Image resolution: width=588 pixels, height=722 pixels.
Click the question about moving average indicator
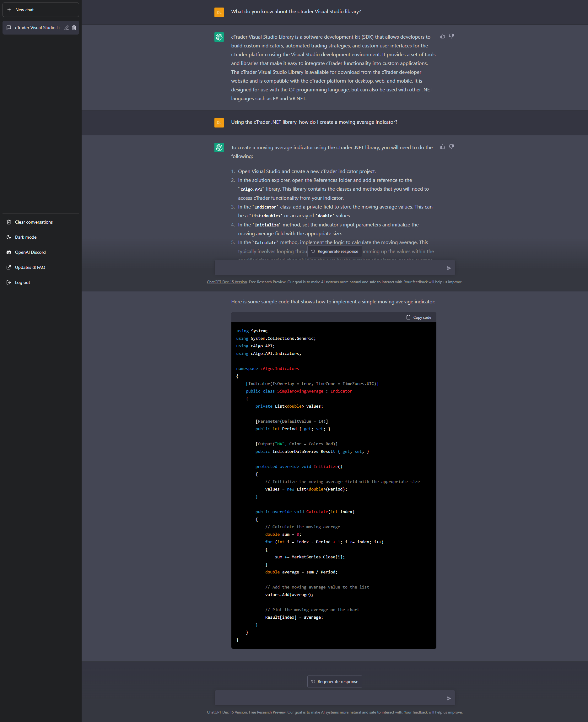coord(314,122)
